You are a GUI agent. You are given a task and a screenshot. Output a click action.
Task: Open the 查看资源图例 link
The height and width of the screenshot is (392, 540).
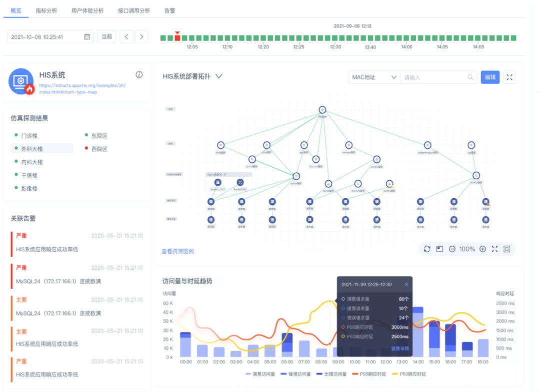176,251
